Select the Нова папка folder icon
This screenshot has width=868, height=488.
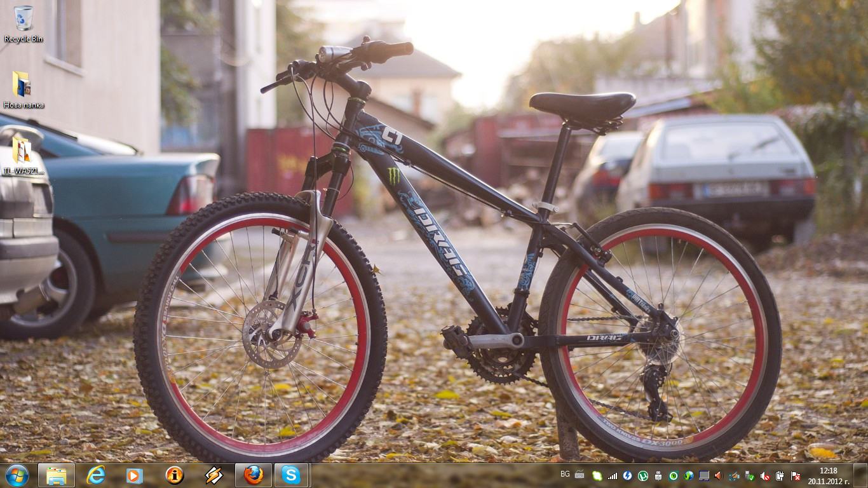tap(24, 90)
